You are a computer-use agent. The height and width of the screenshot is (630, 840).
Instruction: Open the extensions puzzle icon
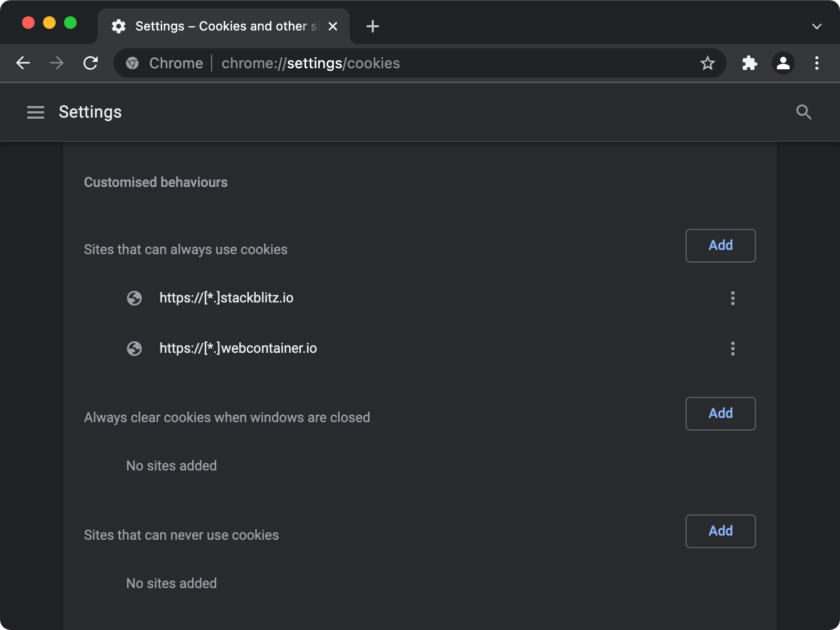(750, 63)
